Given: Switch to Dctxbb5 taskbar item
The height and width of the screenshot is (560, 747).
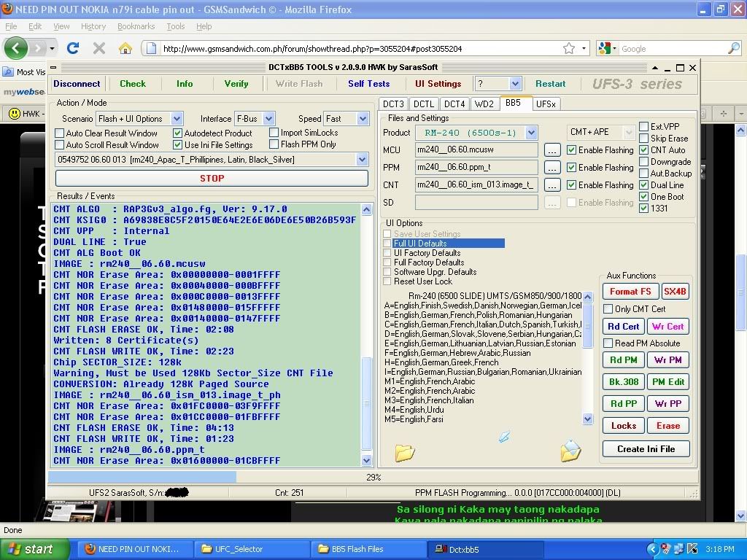Looking at the screenshot, I should (x=484, y=549).
